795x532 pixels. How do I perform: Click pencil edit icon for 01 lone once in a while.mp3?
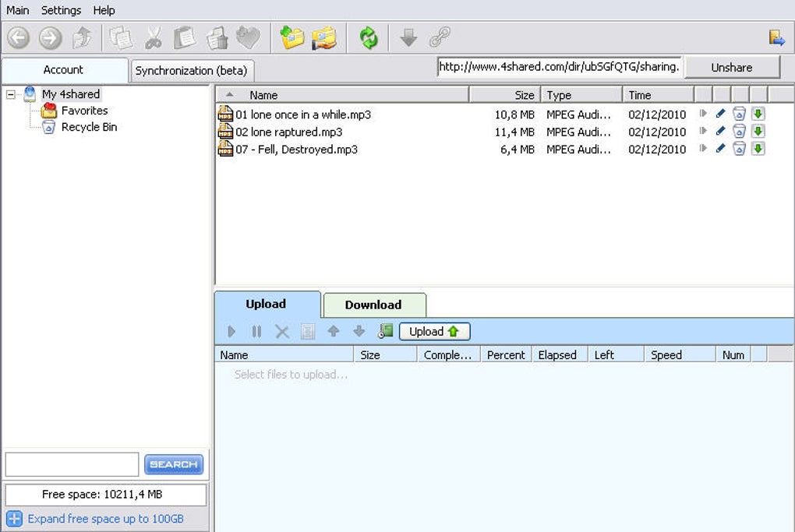pos(720,114)
